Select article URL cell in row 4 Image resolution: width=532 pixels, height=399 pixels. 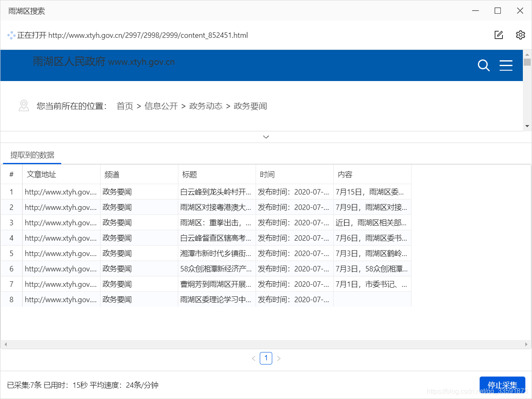61,238
